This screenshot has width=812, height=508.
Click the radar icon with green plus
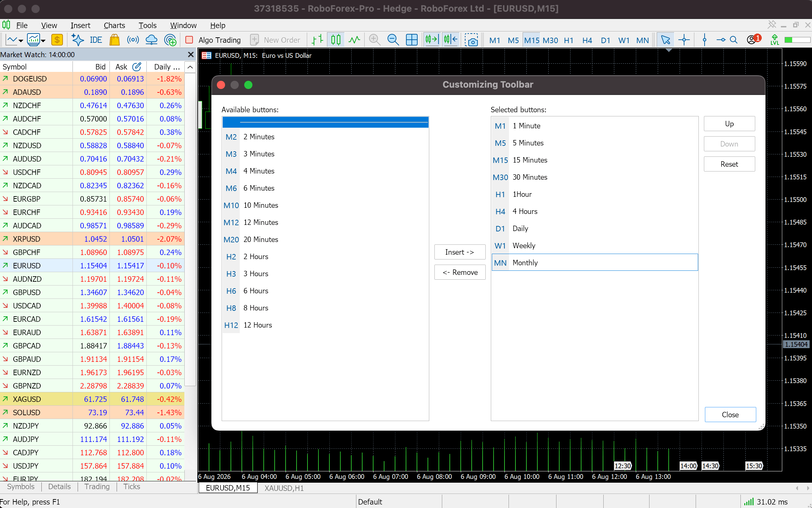(170, 40)
